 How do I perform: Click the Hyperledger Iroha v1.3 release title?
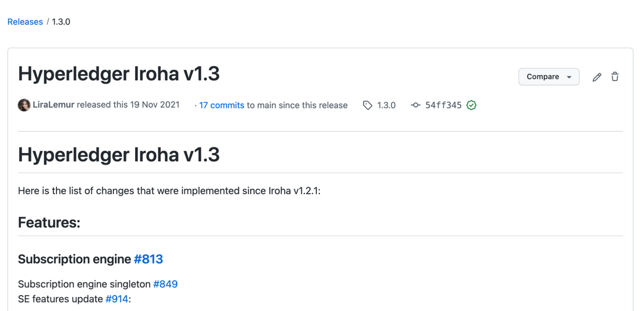click(119, 73)
